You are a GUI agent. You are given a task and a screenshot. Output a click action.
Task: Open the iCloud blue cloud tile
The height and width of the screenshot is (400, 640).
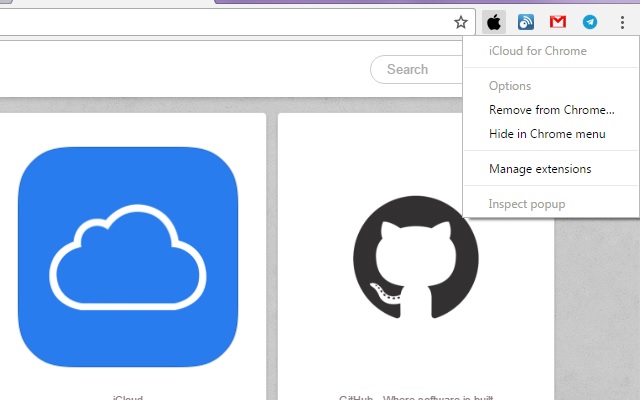click(128, 257)
